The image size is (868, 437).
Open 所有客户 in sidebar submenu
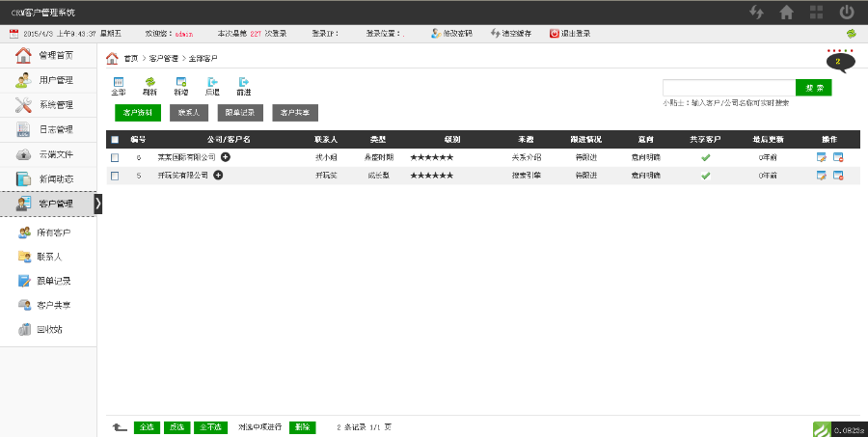(x=44, y=232)
